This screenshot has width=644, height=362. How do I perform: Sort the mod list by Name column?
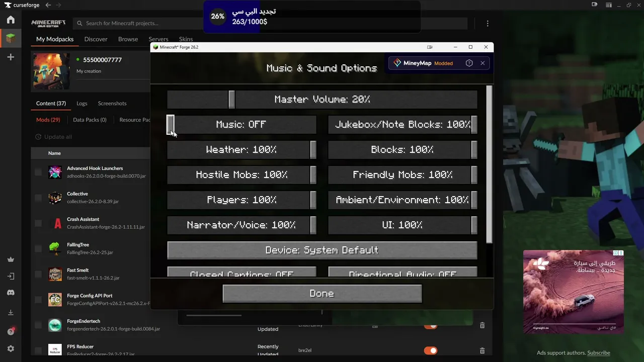tap(54, 153)
